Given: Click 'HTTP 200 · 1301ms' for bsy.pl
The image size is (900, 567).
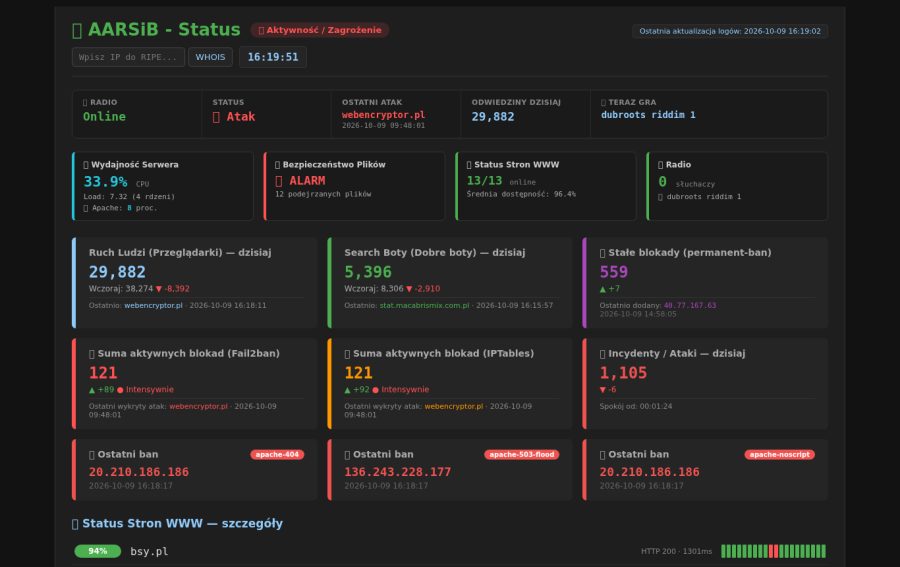Looking at the screenshot, I should click(676, 551).
